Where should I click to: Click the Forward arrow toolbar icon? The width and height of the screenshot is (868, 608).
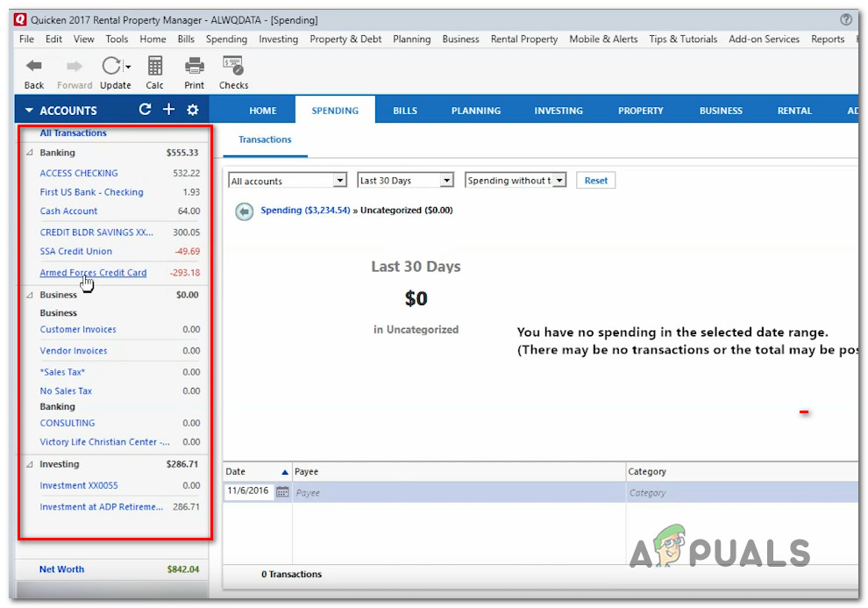click(x=75, y=67)
